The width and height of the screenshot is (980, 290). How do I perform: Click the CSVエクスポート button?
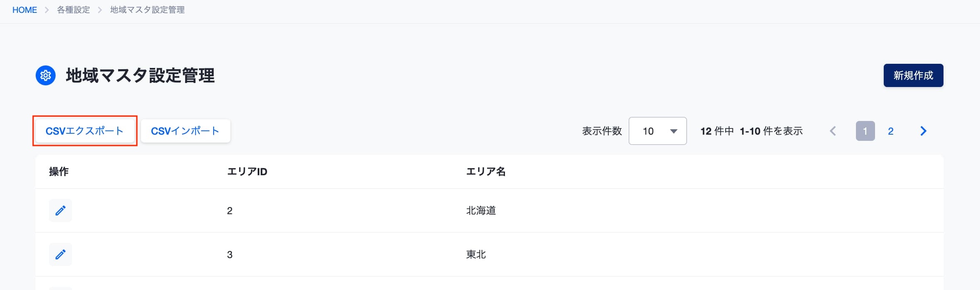coord(85,131)
